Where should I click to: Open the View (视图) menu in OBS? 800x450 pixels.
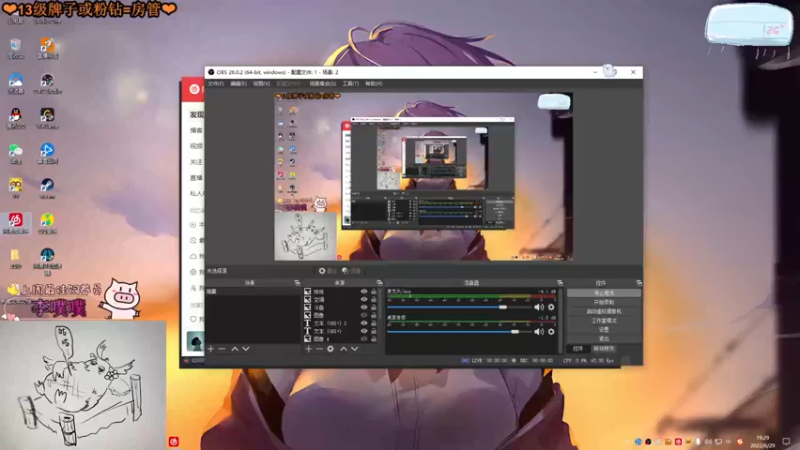coord(261,84)
